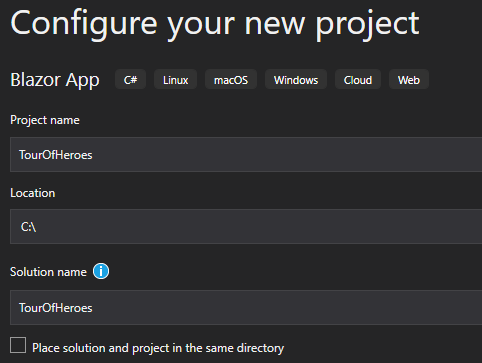The image size is (482, 363).
Task: Focus the Project name input field
Action: point(246,155)
